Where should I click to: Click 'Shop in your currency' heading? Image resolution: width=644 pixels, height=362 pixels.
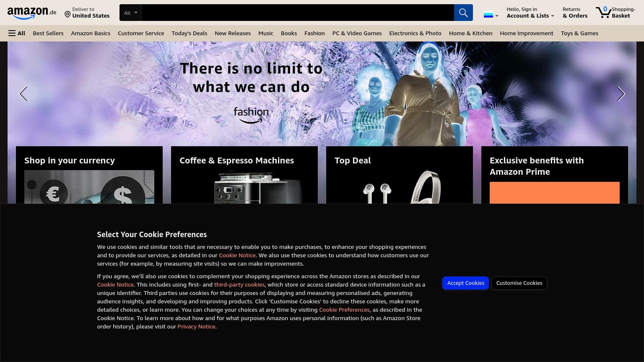[x=70, y=160]
